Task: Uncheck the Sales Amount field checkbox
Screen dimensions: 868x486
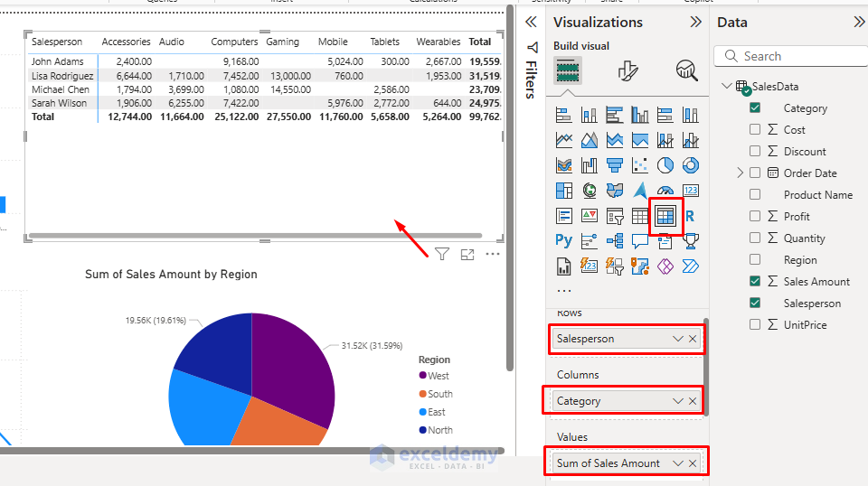Action: pos(754,281)
